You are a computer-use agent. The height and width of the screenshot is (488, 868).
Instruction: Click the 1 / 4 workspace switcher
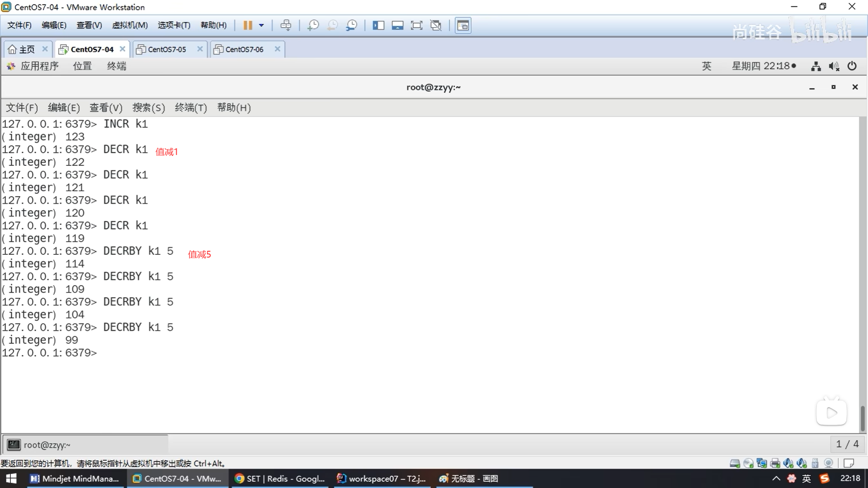coord(847,444)
